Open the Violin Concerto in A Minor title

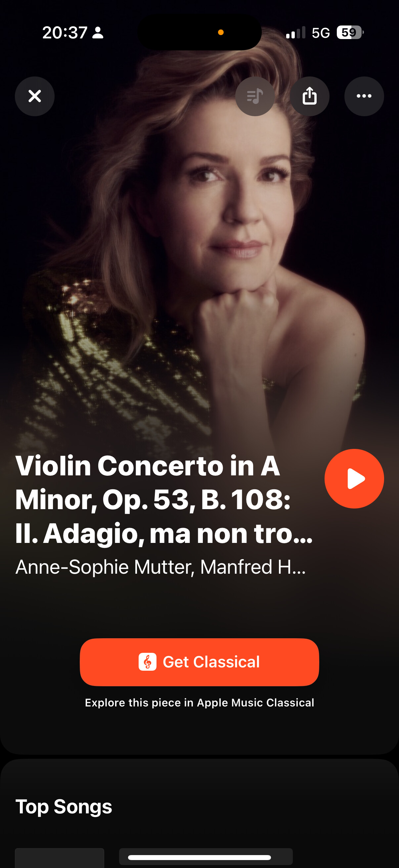click(164, 499)
